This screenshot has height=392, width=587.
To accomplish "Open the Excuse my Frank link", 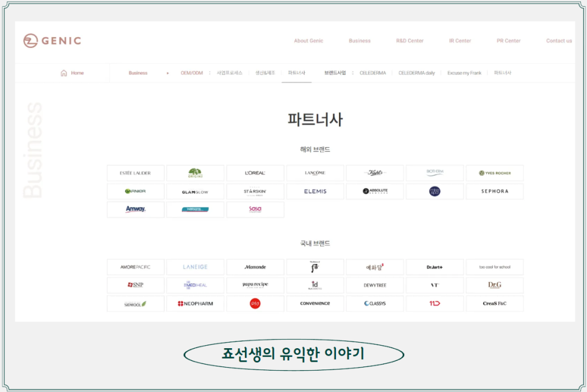I will click(x=464, y=73).
